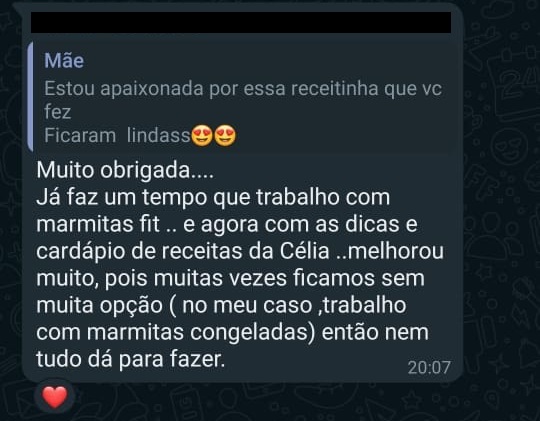Tap the blacked-out sender name bar

pos(241,22)
